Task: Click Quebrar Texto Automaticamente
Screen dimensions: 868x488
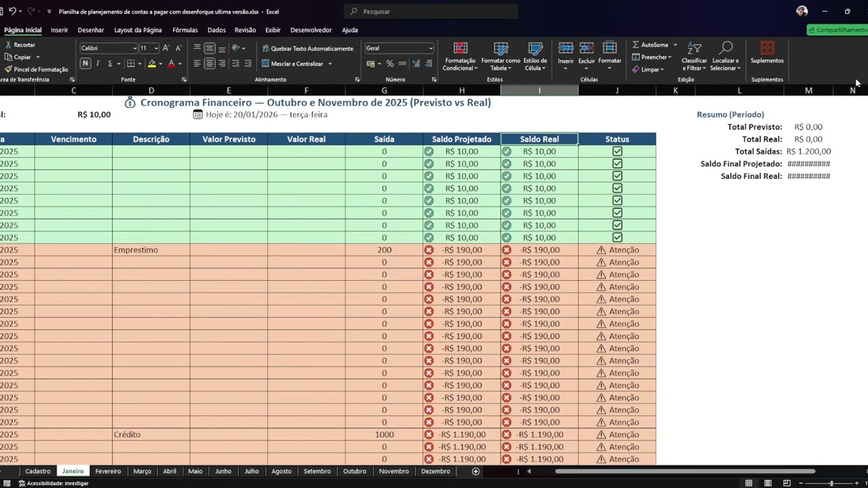Action: click(307, 48)
